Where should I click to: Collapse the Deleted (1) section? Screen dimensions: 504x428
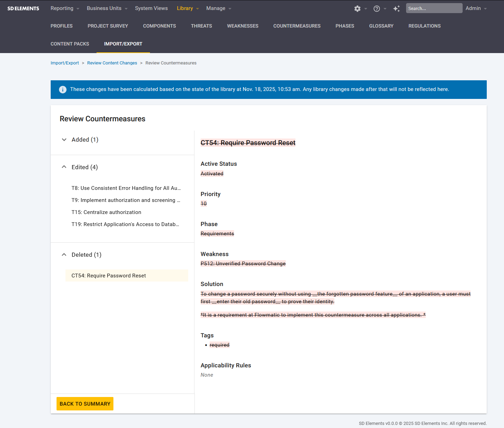pyautogui.click(x=64, y=255)
